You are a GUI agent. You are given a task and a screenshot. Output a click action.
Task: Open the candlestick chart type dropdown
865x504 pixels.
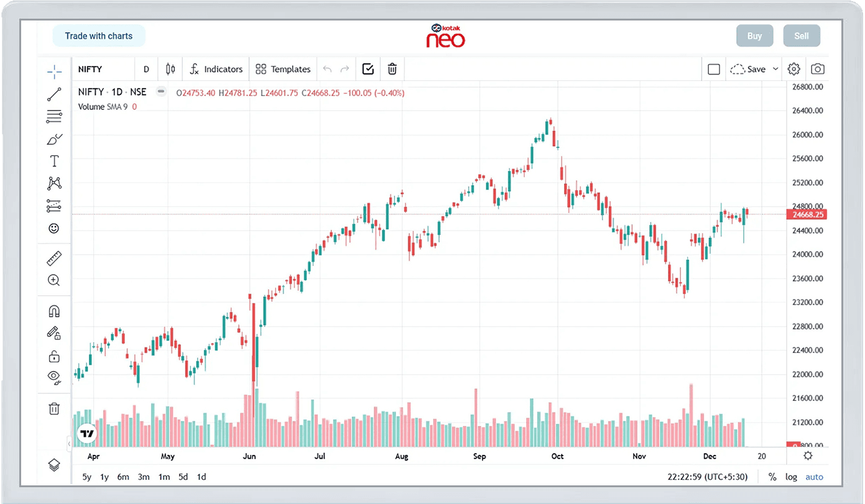(170, 69)
